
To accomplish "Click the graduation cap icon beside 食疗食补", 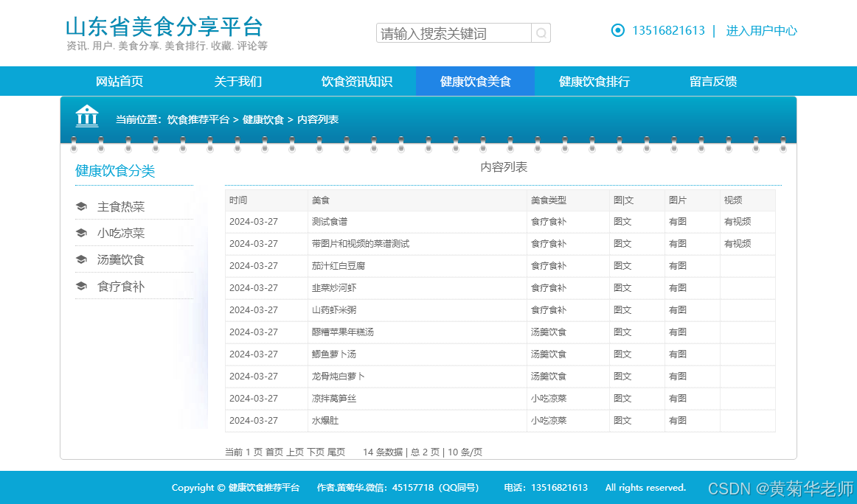I will tap(81, 286).
